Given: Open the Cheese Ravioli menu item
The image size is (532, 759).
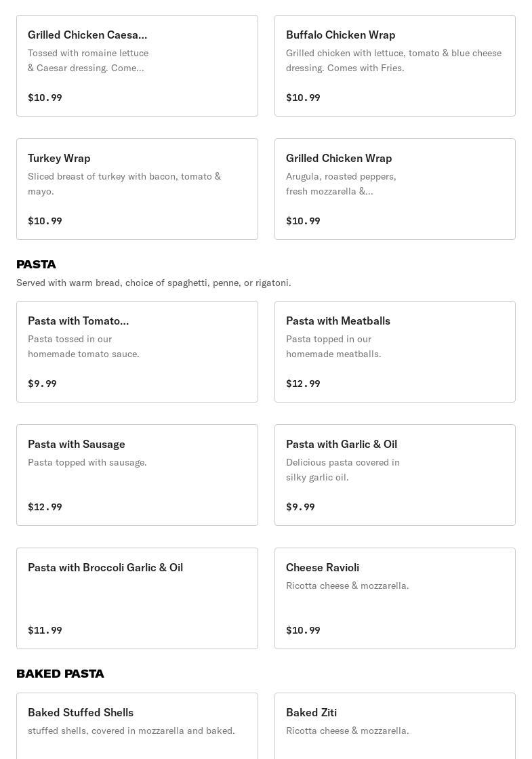Looking at the screenshot, I should click(x=394, y=598).
